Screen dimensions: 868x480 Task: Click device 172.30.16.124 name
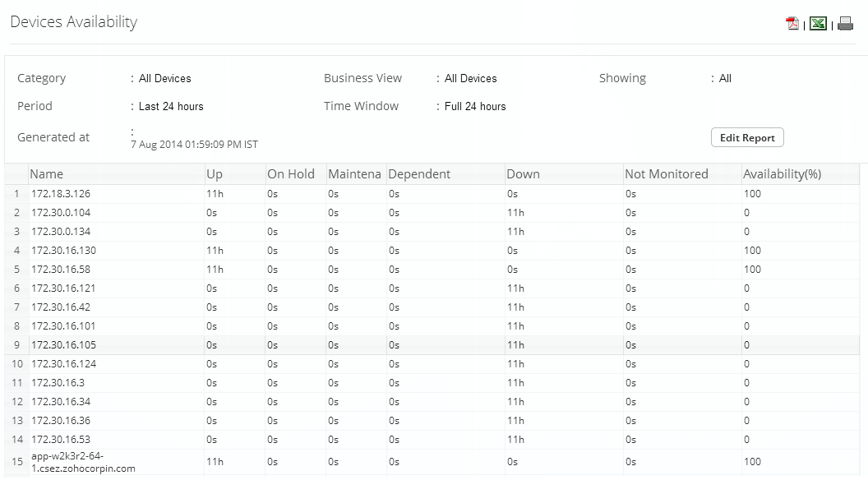click(x=63, y=364)
